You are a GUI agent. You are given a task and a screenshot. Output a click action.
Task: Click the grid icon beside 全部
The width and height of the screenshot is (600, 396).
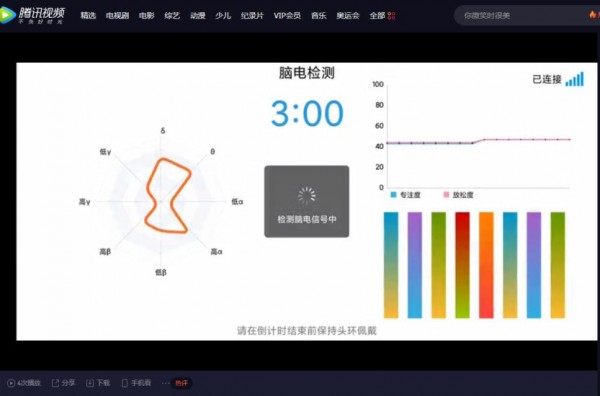tap(391, 16)
